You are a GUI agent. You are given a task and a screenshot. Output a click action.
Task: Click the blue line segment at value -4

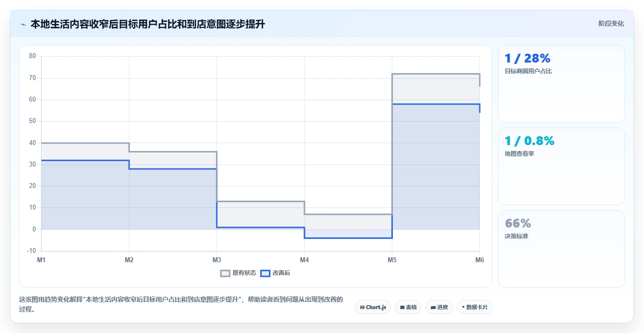[348, 238]
